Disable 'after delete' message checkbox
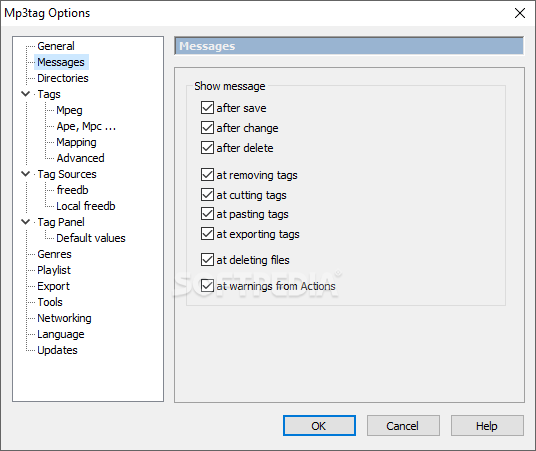 (x=207, y=148)
